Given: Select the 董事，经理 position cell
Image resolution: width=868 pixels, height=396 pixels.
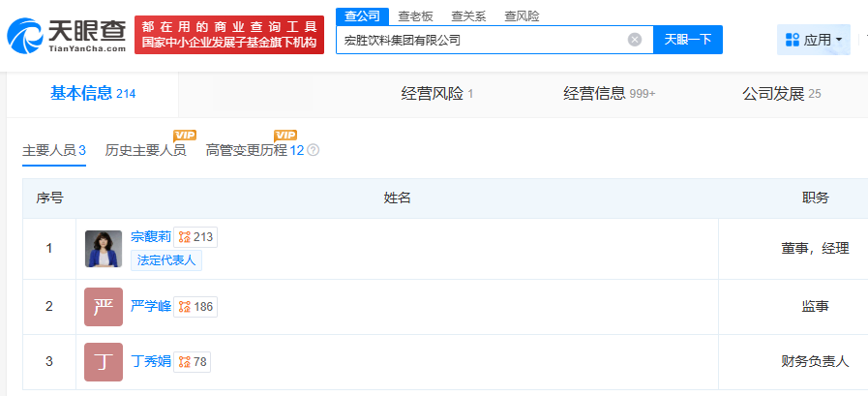Looking at the screenshot, I should [816, 249].
